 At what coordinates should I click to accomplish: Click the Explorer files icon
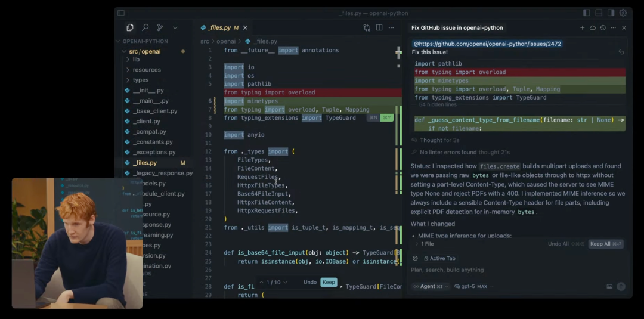click(x=130, y=27)
